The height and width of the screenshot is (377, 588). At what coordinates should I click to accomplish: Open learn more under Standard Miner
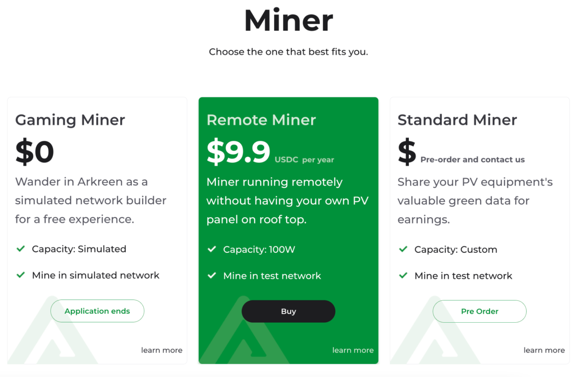click(544, 350)
